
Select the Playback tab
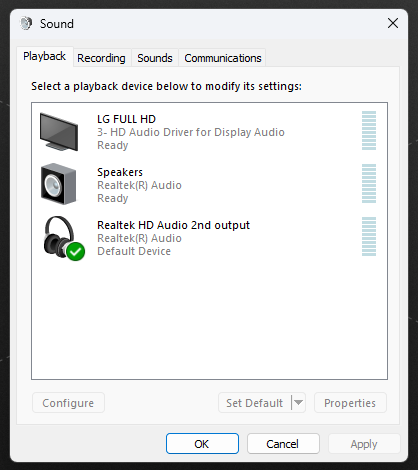click(x=45, y=56)
